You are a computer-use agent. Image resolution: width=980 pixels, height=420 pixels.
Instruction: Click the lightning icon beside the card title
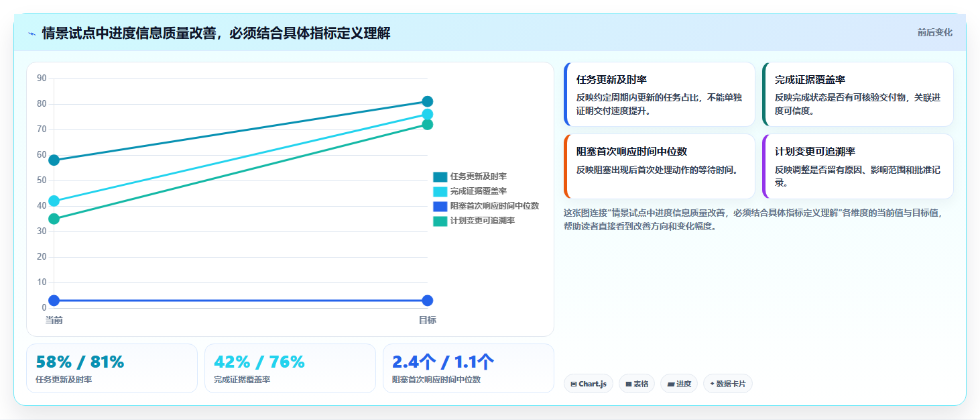point(32,34)
